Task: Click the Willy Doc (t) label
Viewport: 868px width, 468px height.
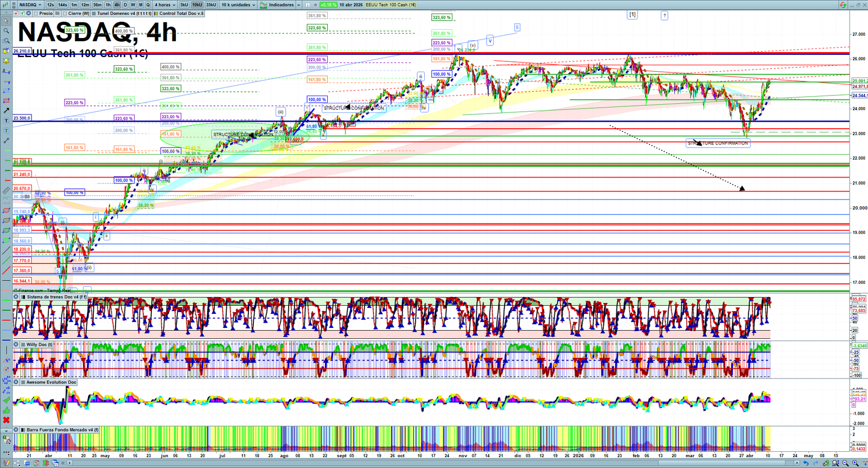Action: 40,344
